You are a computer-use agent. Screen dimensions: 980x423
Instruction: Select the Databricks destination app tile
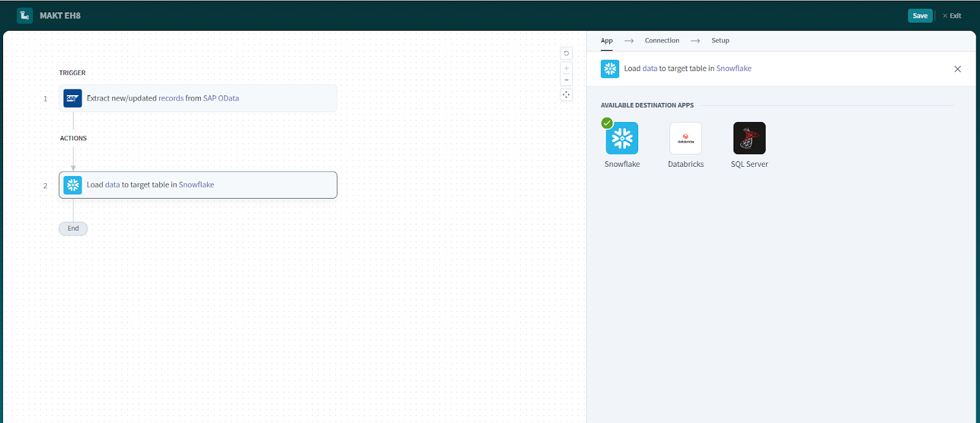(x=686, y=138)
